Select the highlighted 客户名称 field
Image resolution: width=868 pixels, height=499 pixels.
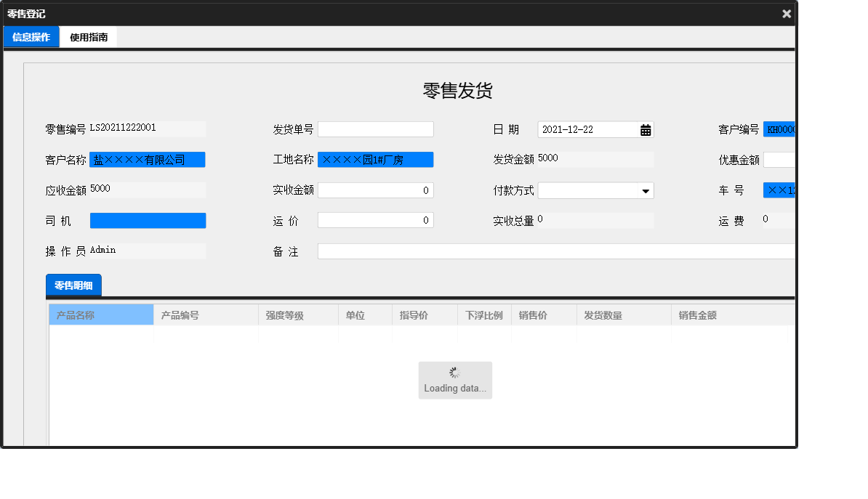tap(148, 159)
